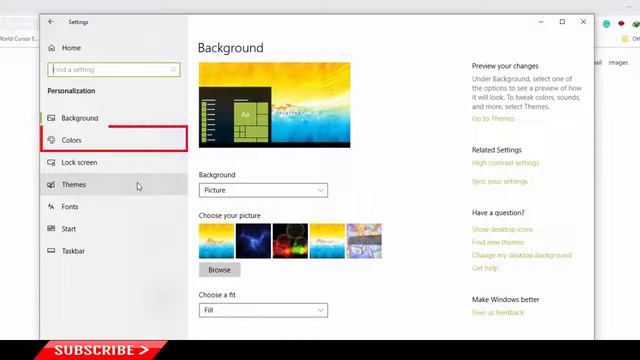Open the Background settings page

114,118
